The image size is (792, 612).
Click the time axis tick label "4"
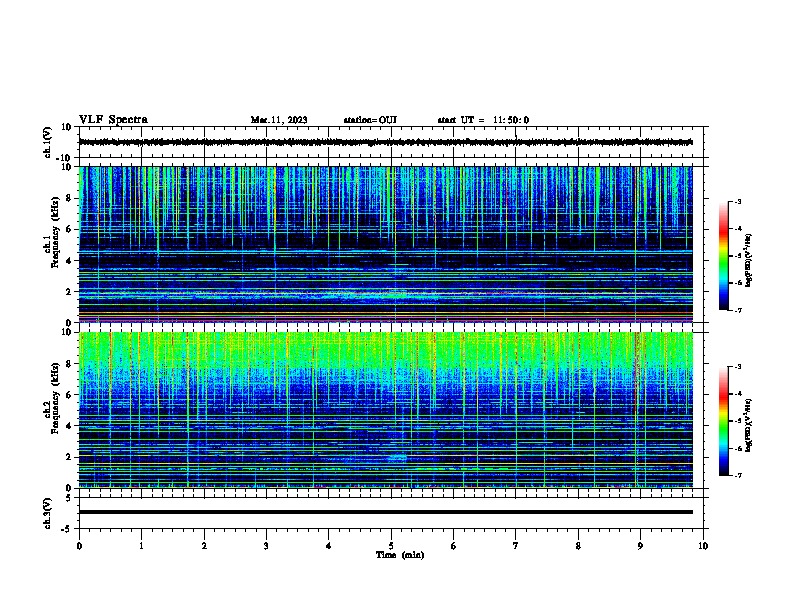coord(329,546)
